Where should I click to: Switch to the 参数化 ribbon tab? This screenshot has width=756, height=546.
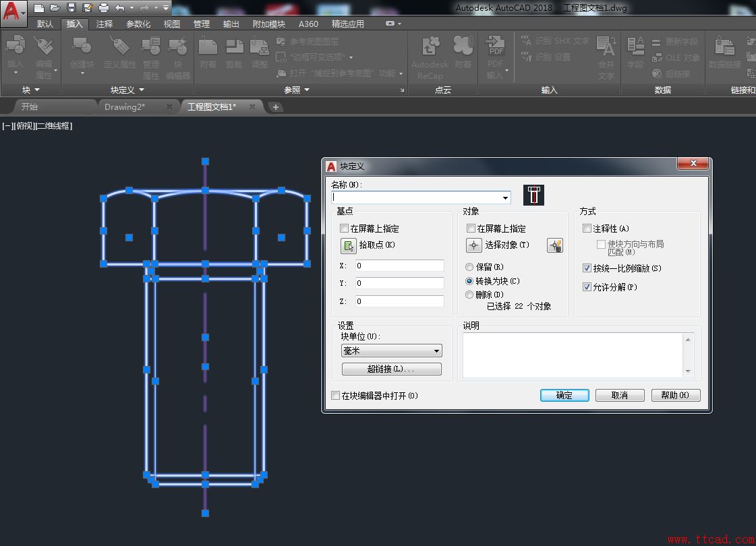138,24
